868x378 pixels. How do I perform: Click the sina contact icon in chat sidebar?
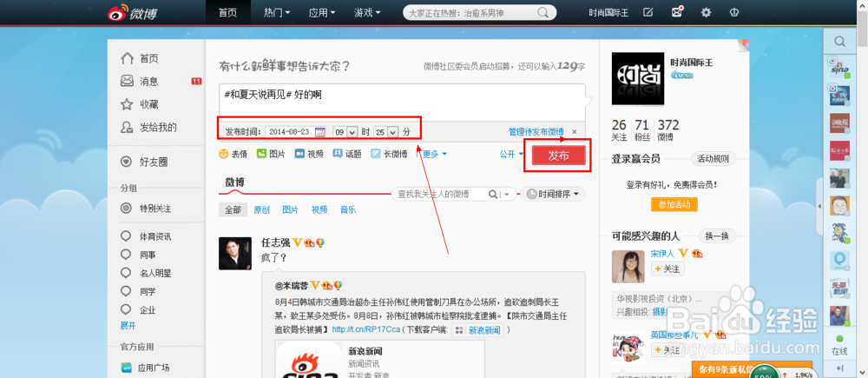tap(838, 68)
